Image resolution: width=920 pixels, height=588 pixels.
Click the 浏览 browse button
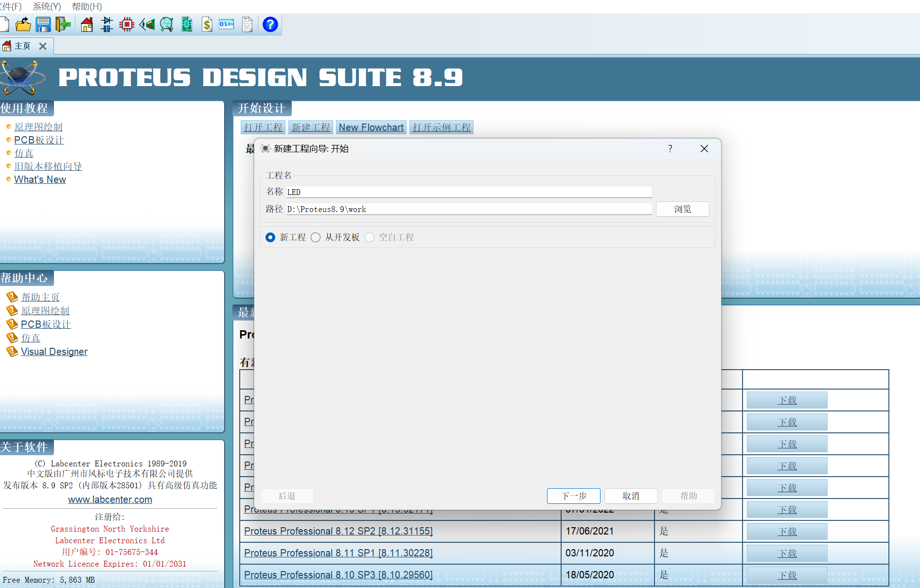[x=682, y=209]
